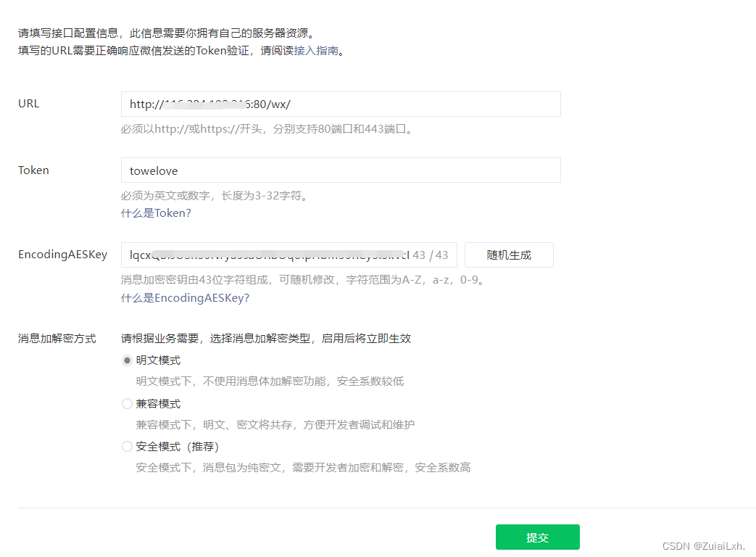Screen dimensions: 756x557
Task: Click the Token field label
Action: tap(33, 170)
